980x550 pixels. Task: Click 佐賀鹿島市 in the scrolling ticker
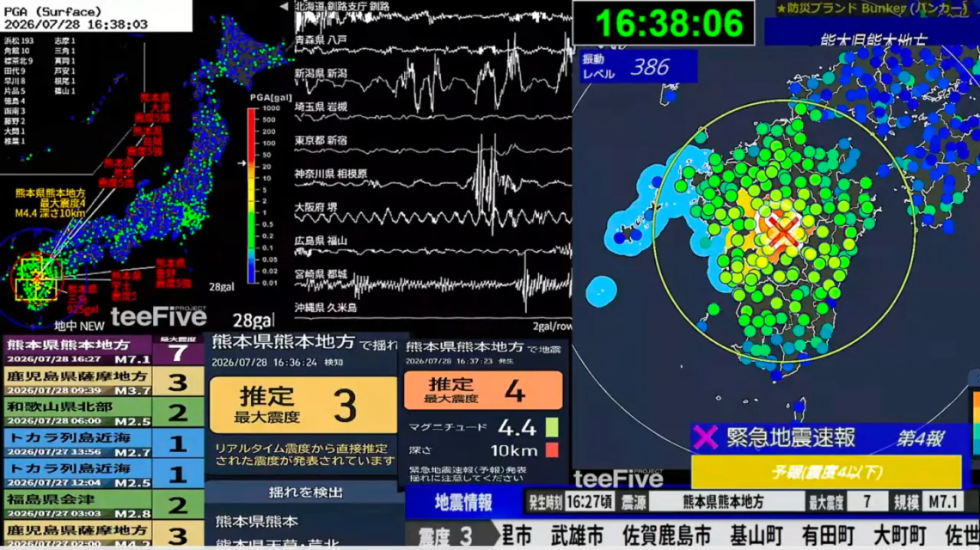click(667, 534)
